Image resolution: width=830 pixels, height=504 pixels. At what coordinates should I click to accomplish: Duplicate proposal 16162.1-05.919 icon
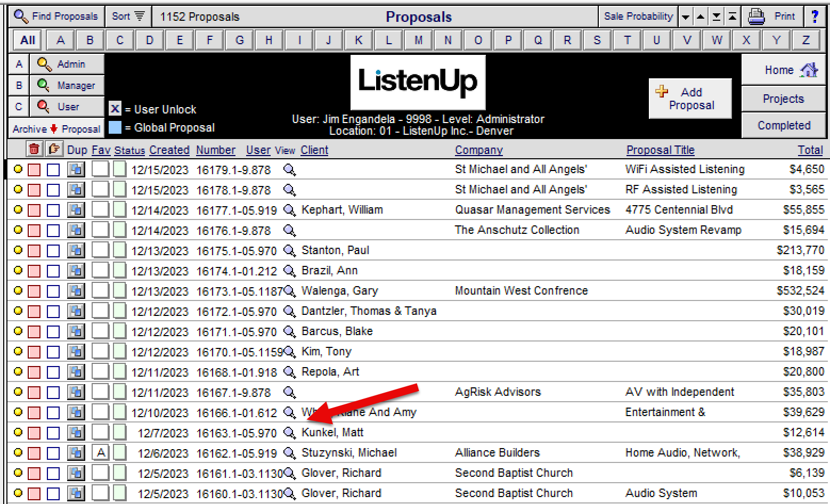click(x=76, y=453)
